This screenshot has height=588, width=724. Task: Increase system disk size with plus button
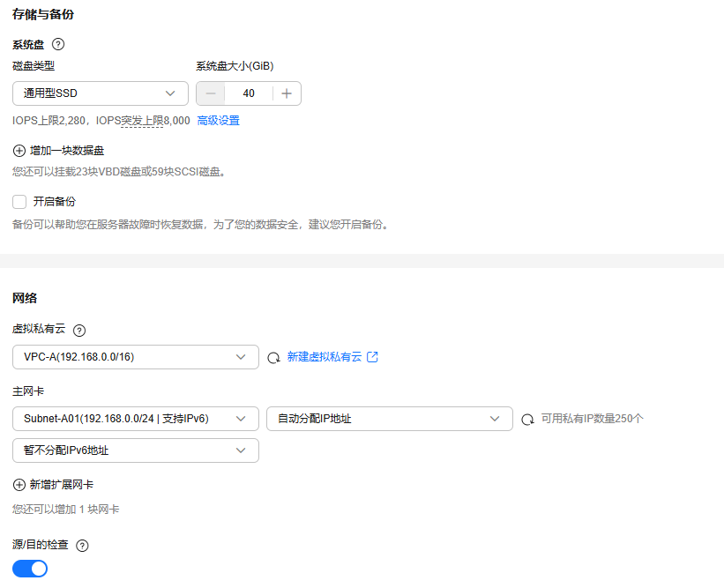(287, 93)
